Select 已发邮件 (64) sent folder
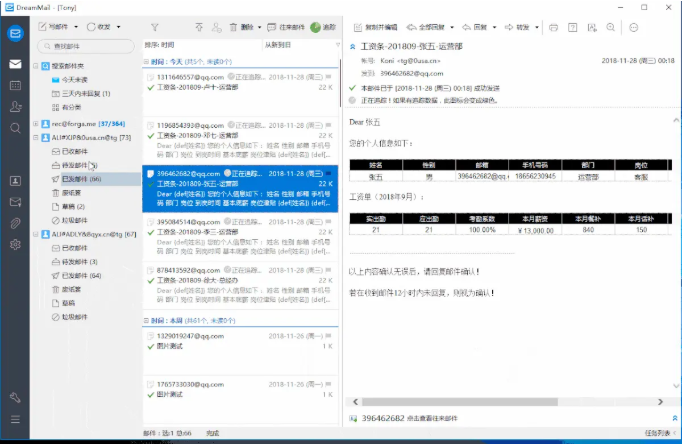The height and width of the screenshot is (444, 682). click(77, 276)
